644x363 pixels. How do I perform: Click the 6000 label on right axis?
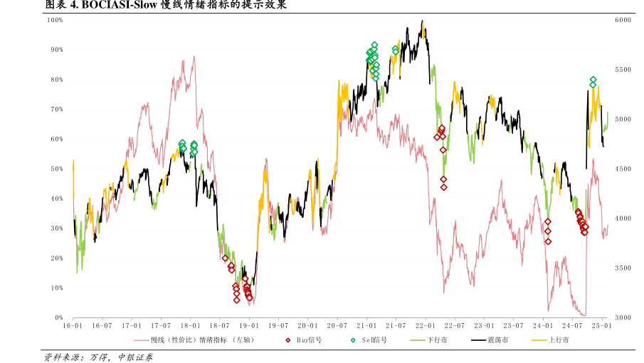(x=622, y=20)
